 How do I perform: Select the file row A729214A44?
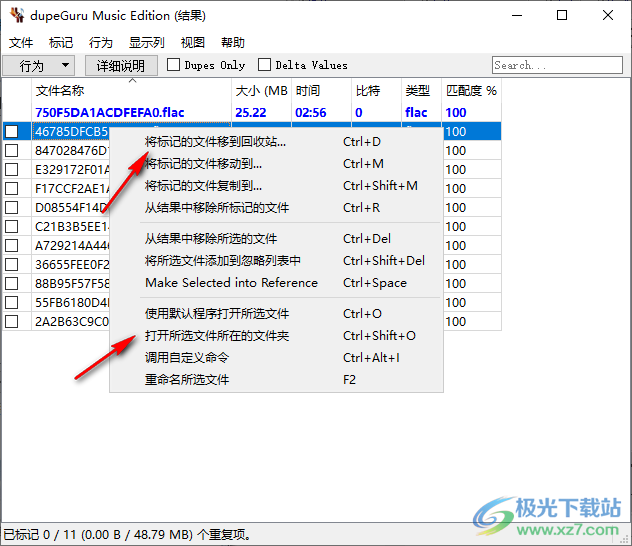tap(71, 245)
